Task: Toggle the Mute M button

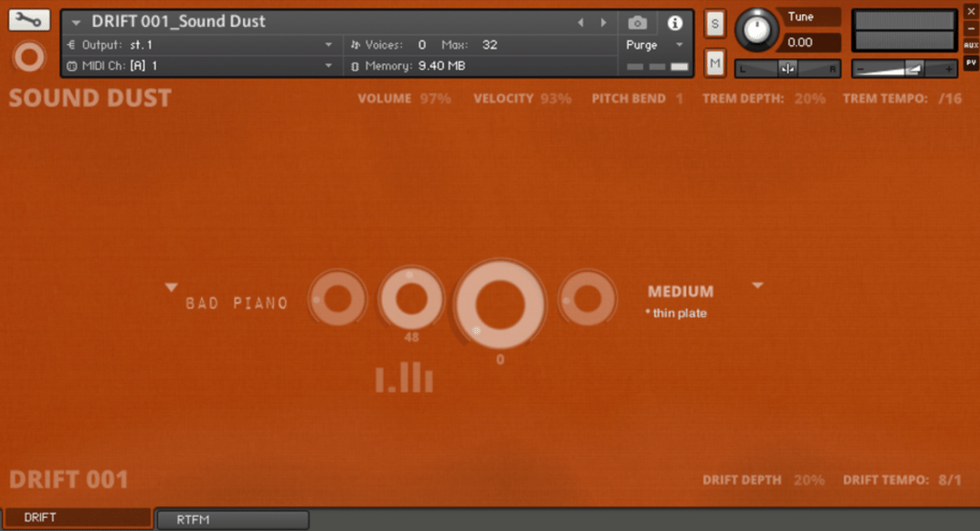Action: click(x=715, y=63)
